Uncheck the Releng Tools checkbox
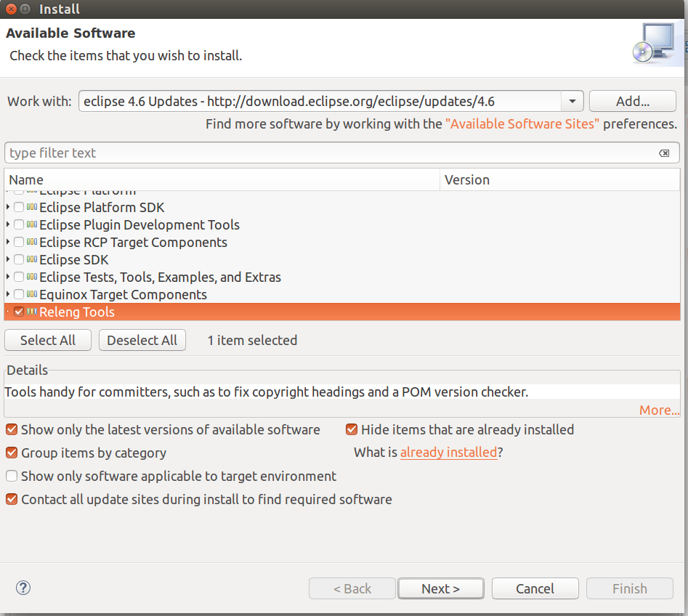Screen dimensions: 688x616 [x=19, y=312]
